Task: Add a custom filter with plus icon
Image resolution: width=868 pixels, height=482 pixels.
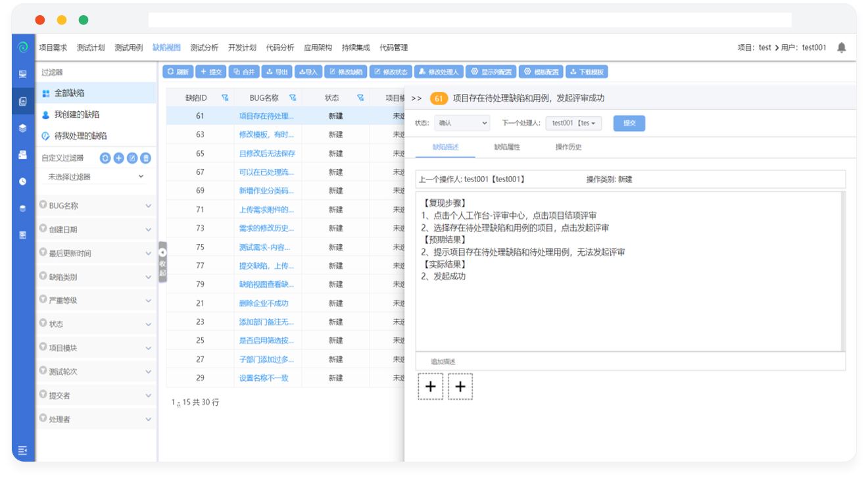Action: 119,158
